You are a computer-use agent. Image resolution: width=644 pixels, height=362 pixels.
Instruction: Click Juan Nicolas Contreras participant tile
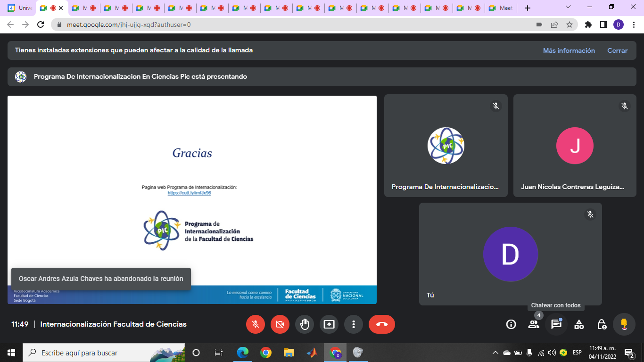coord(574,146)
